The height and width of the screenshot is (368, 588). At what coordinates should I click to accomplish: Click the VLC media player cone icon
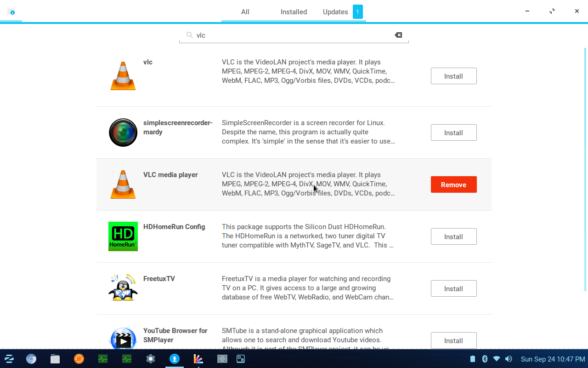(123, 184)
